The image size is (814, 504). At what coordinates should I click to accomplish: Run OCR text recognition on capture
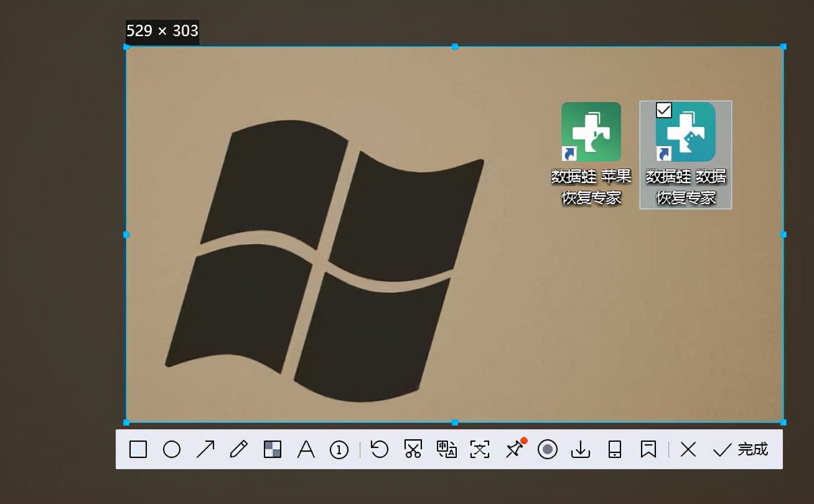(480, 449)
